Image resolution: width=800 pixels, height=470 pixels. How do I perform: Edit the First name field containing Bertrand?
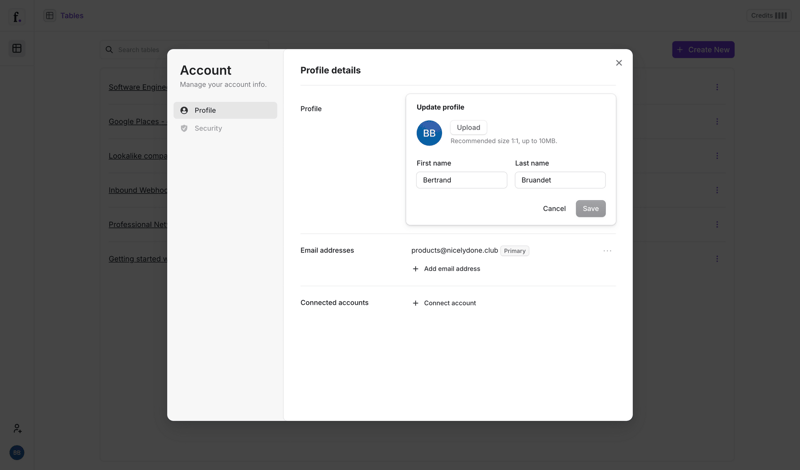point(461,180)
